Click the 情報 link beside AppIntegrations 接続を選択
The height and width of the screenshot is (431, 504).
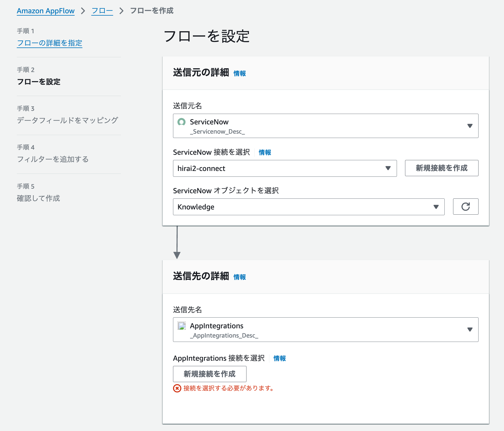[x=279, y=358]
